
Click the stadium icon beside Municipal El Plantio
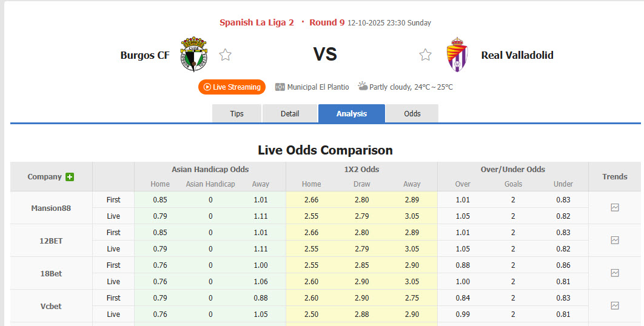pos(280,87)
